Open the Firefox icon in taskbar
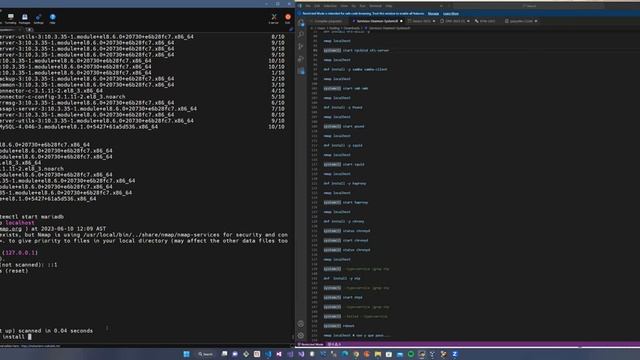Image resolution: width=640 pixels, height=360 pixels. coord(367,354)
